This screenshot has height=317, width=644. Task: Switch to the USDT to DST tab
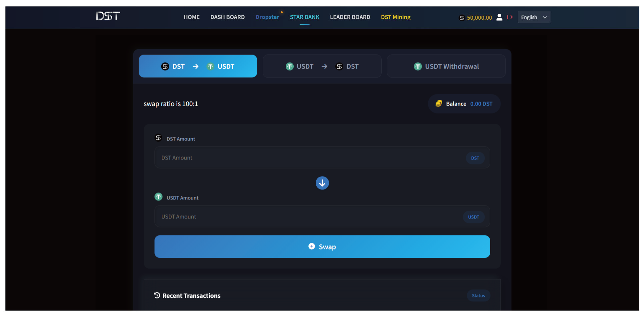(322, 66)
